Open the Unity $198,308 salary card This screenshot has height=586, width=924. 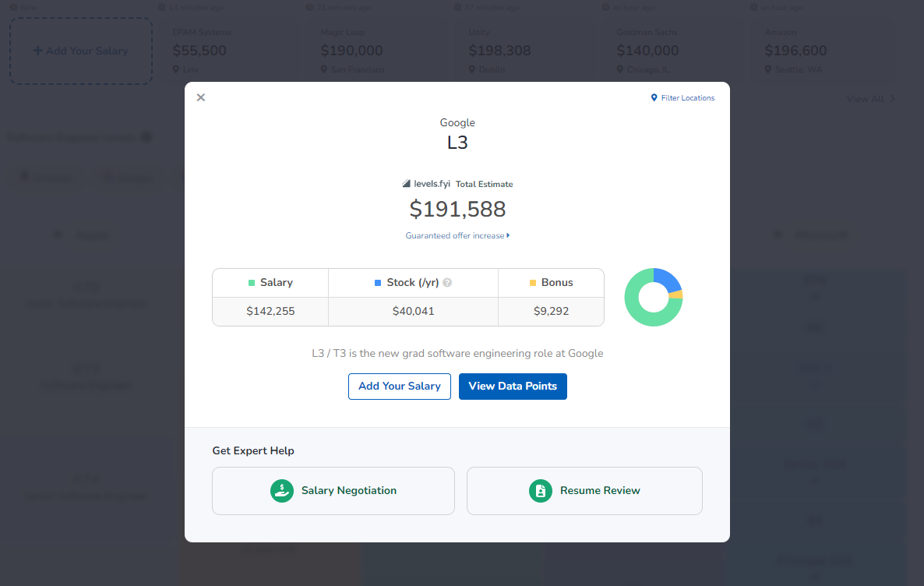[x=527, y=51]
